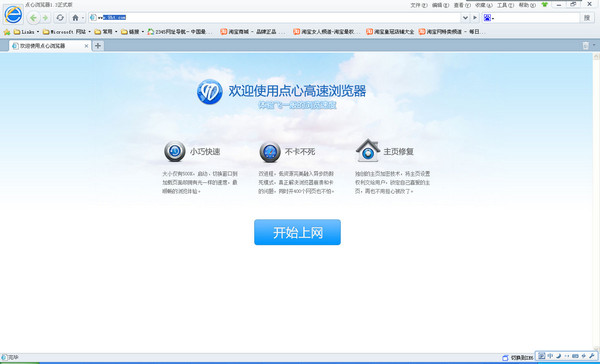600x364 pixels.
Task: Toggle the 中 Chinese input mode
Action: click(550, 356)
